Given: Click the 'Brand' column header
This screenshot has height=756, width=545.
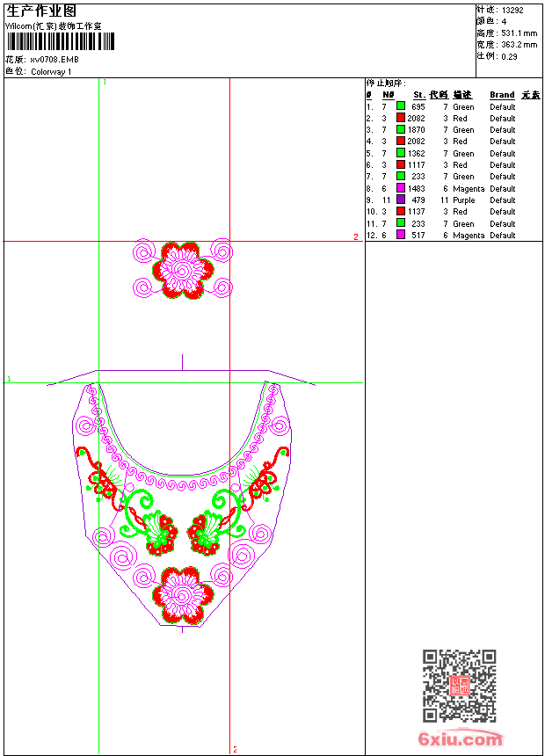Looking at the screenshot, I should pyautogui.click(x=502, y=95).
